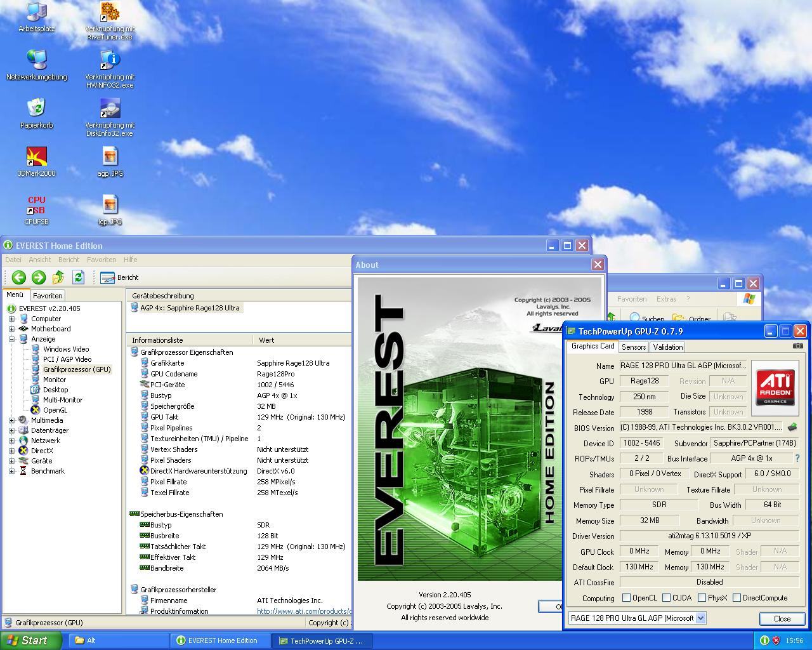
Task: Switch to the Validation tab in GPU-Z
Action: (668, 347)
